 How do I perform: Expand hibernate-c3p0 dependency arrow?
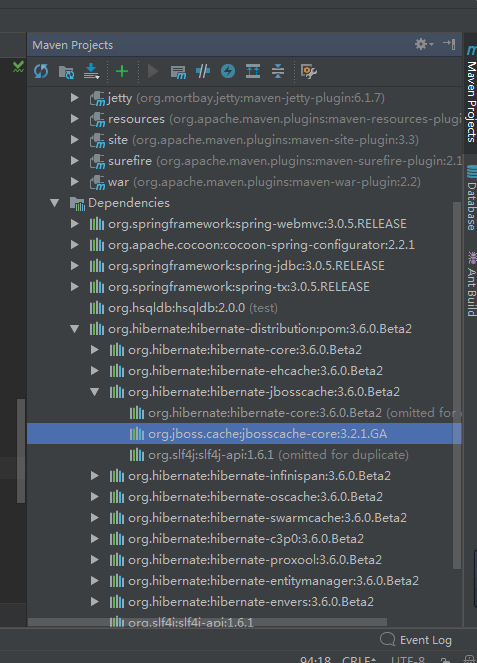pyautogui.click(x=95, y=539)
